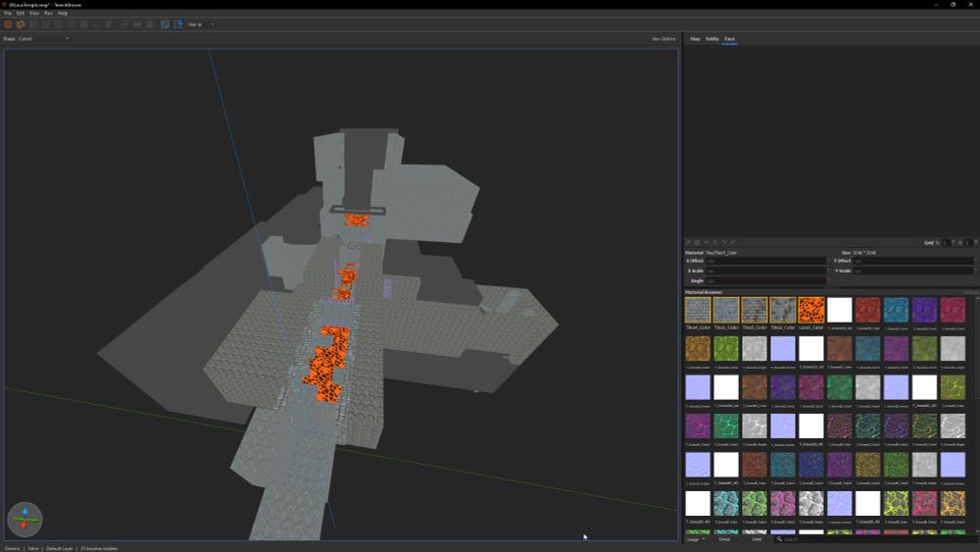Toggle the highlighted material lock toolbar icon
Image resolution: width=980 pixels, height=552 pixels.
click(x=165, y=25)
